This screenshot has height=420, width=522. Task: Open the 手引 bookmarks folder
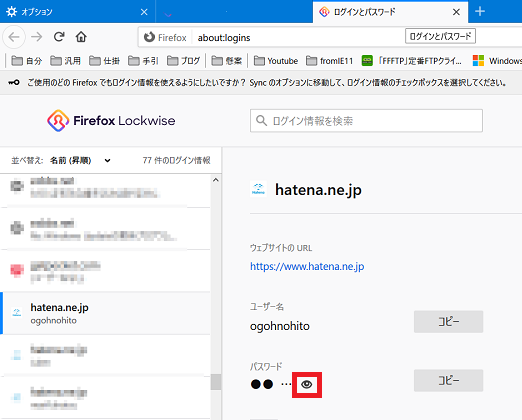(x=143, y=61)
